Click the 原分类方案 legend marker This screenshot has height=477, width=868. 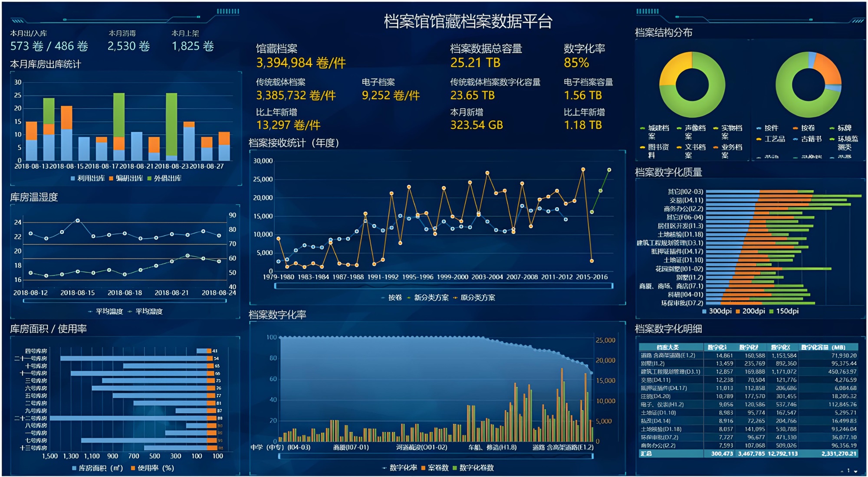coord(455,298)
